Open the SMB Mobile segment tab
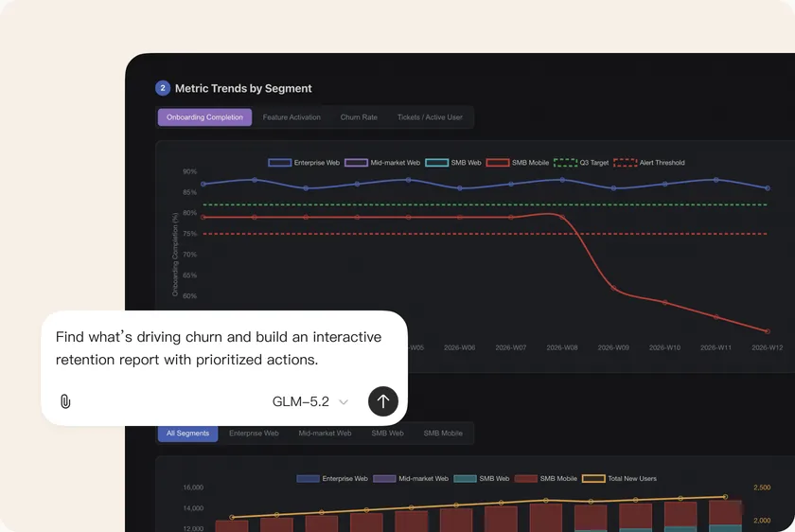This screenshot has height=532, width=795. pos(443,434)
